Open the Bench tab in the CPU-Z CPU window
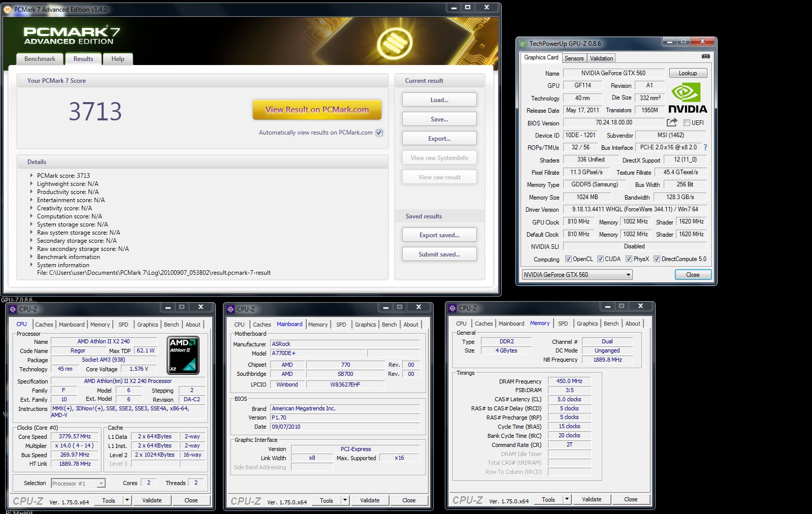812x514 pixels. (171, 325)
